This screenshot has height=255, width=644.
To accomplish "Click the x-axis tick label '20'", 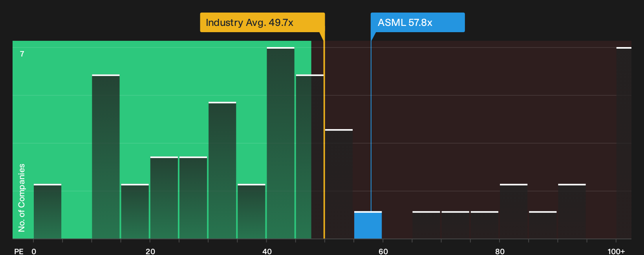I will pyautogui.click(x=150, y=251).
